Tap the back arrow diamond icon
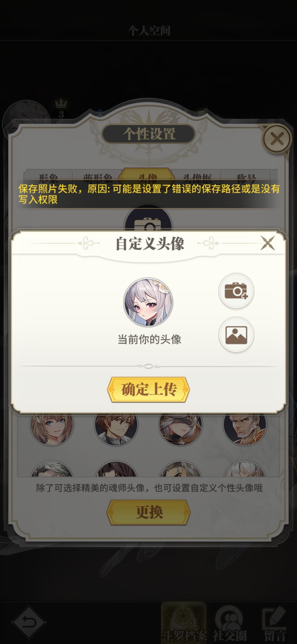Viewport: 297px width, 644px height. pyautogui.click(x=29, y=622)
